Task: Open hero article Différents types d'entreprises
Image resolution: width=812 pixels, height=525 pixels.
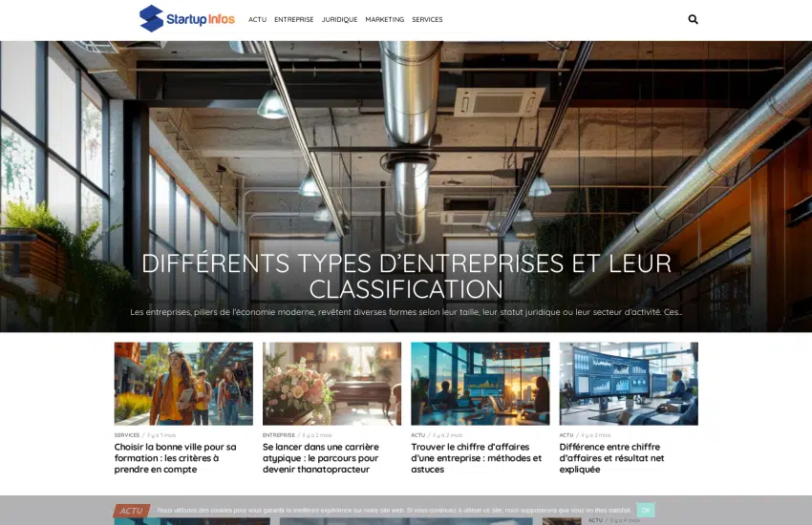Action: click(407, 276)
